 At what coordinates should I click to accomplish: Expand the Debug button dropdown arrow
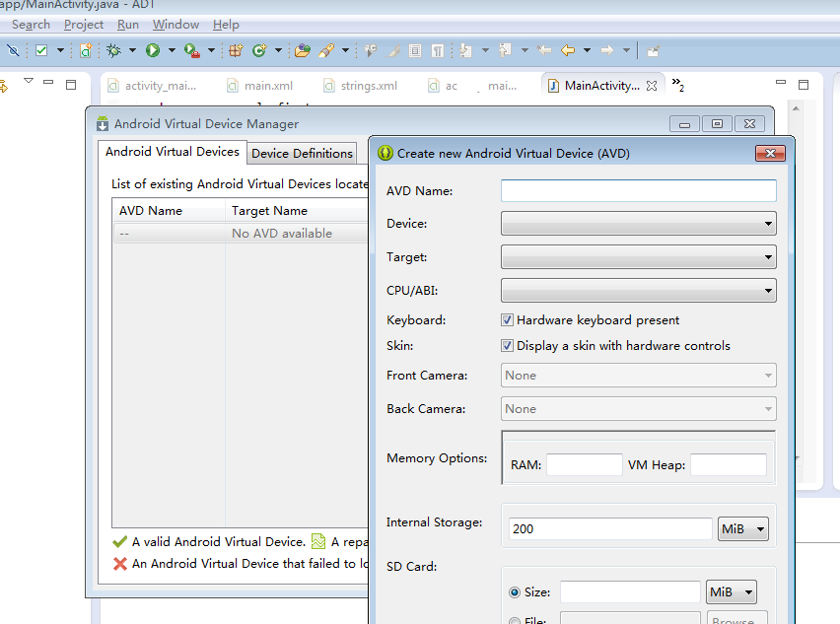pyautogui.click(x=132, y=50)
